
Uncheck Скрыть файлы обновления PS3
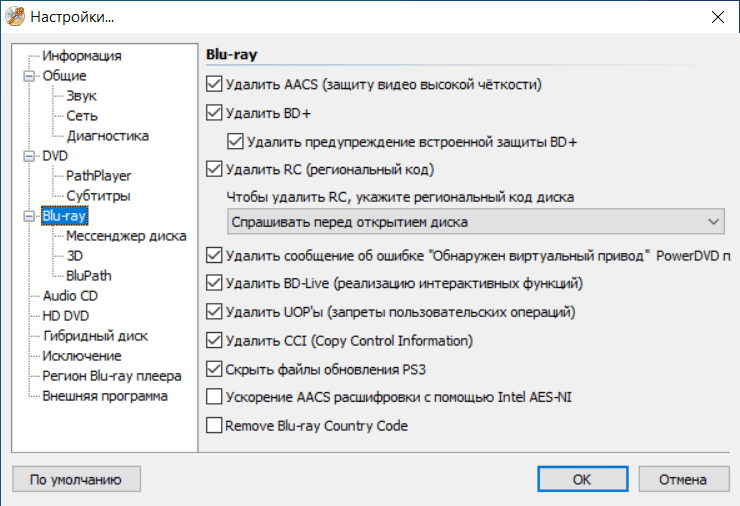point(213,369)
